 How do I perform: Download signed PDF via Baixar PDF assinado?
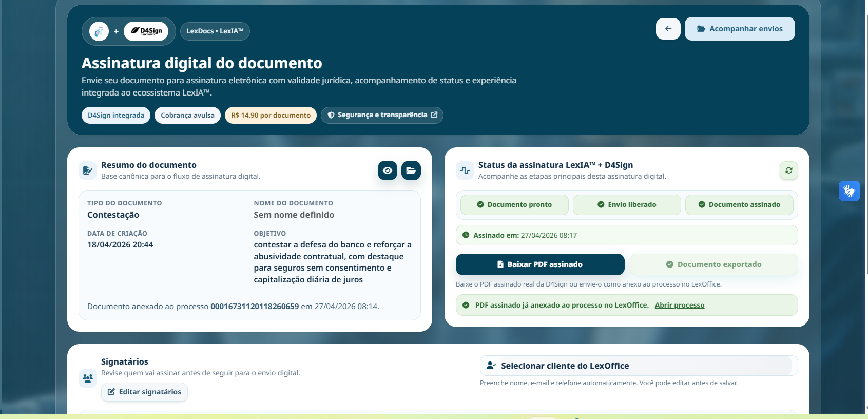pyautogui.click(x=540, y=264)
